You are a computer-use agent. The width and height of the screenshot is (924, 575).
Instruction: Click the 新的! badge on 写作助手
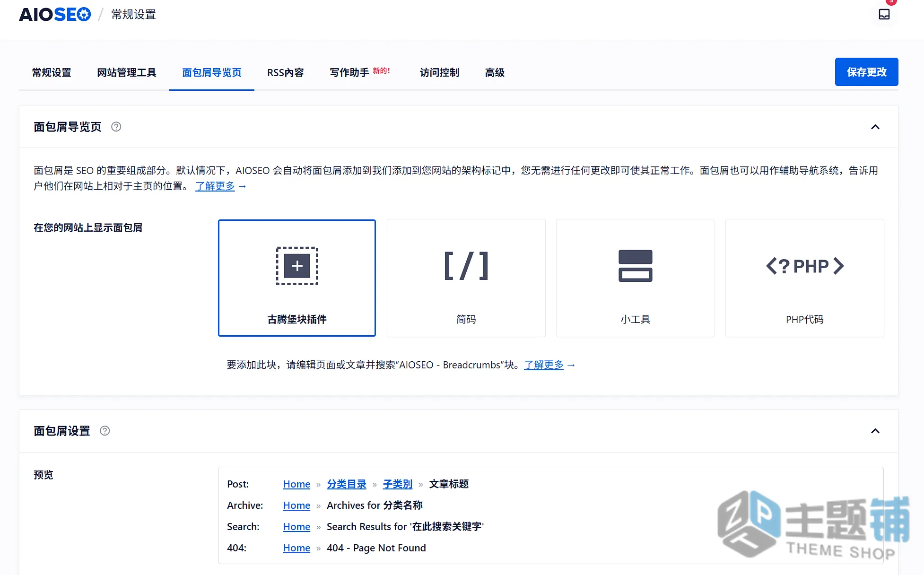point(381,70)
